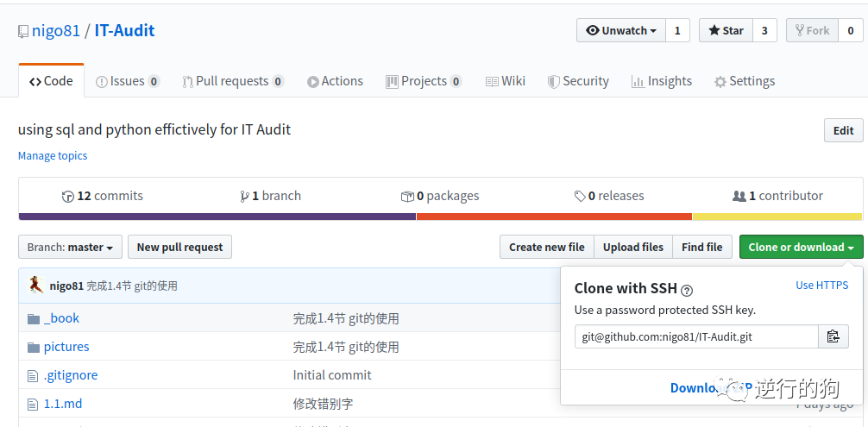Open the Unwatch dropdown button
The width and height of the screenshot is (868, 427).
tap(621, 30)
